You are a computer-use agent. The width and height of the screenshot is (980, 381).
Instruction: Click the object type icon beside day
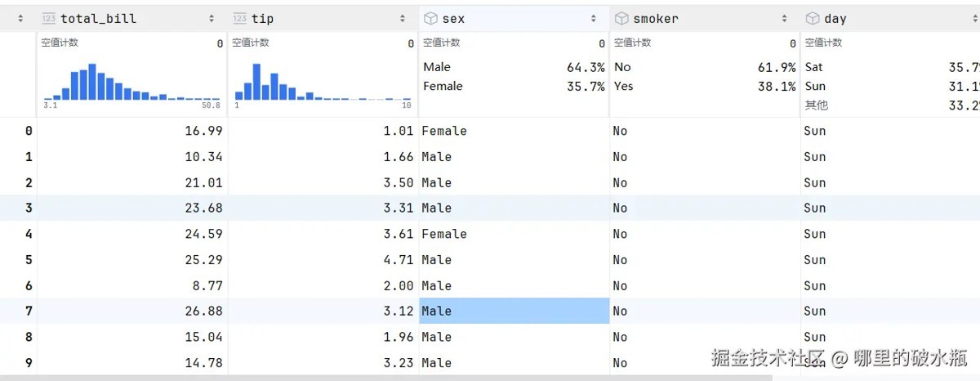point(813,19)
